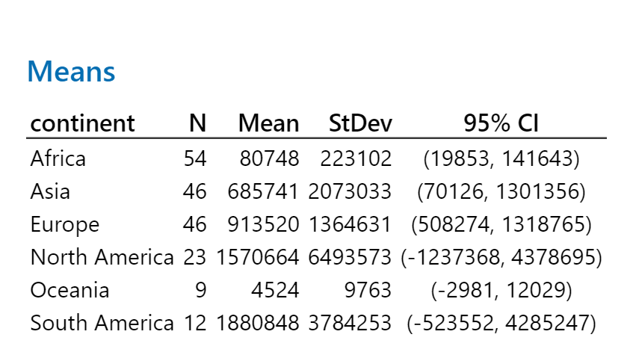Select Asia's StDev value 2073033

coord(349,191)
